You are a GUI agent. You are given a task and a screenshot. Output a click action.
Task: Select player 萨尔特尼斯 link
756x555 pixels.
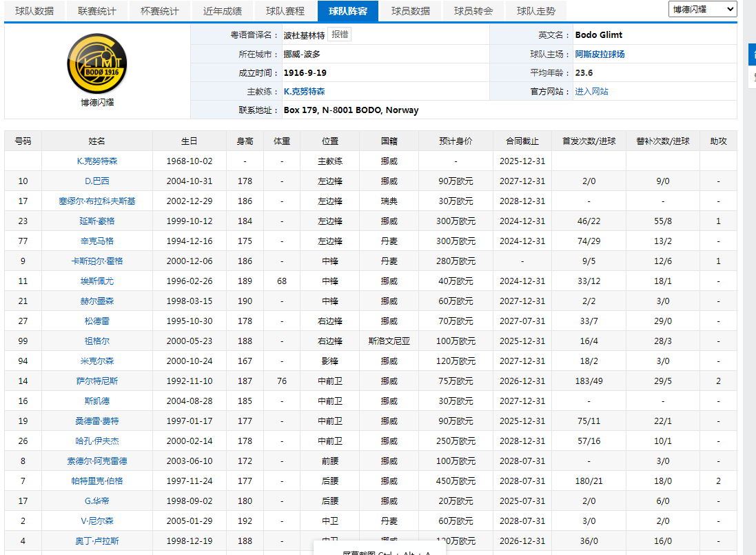point(97,381)
